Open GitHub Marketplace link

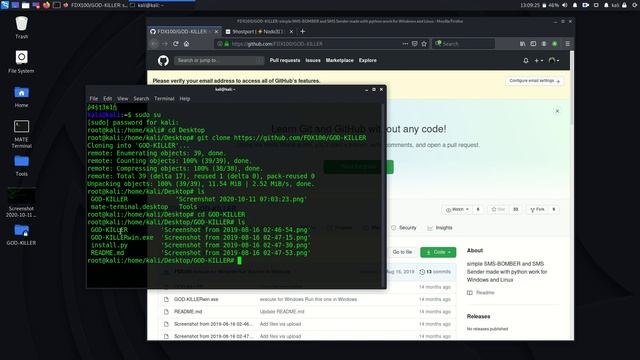click(x=340, y=60)
